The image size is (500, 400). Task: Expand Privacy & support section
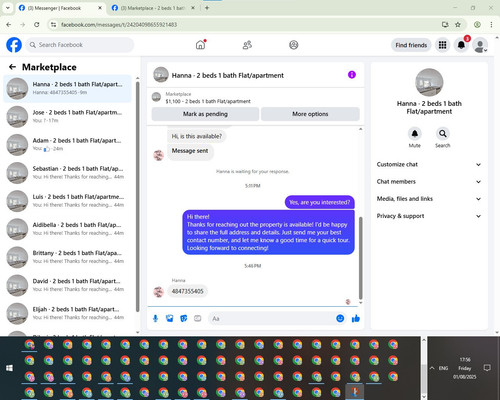pyautogui.click(x=429, y=216)
